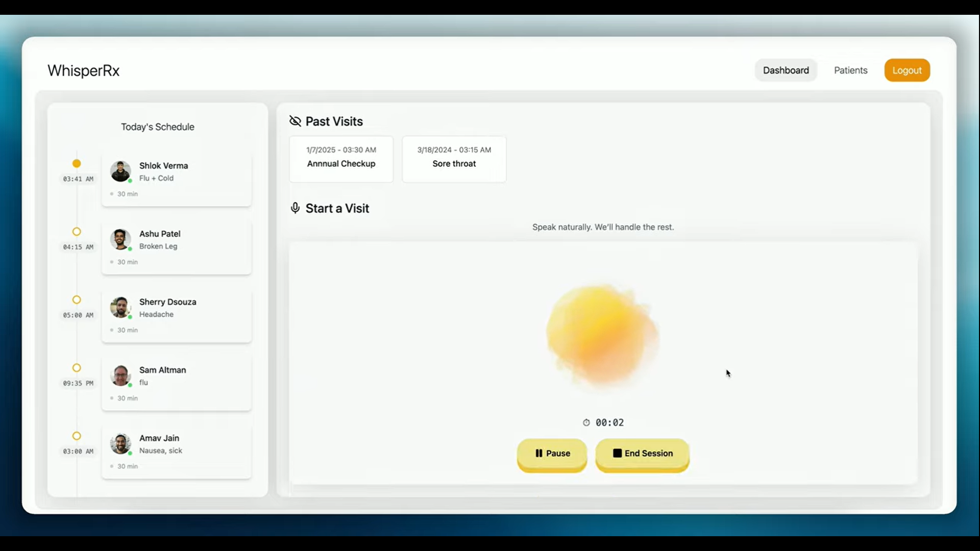Image resolution: width=980 pixels, height=551 pixels.
Task: Click Sam Altman's avatar photo
Action: point(121,375)
